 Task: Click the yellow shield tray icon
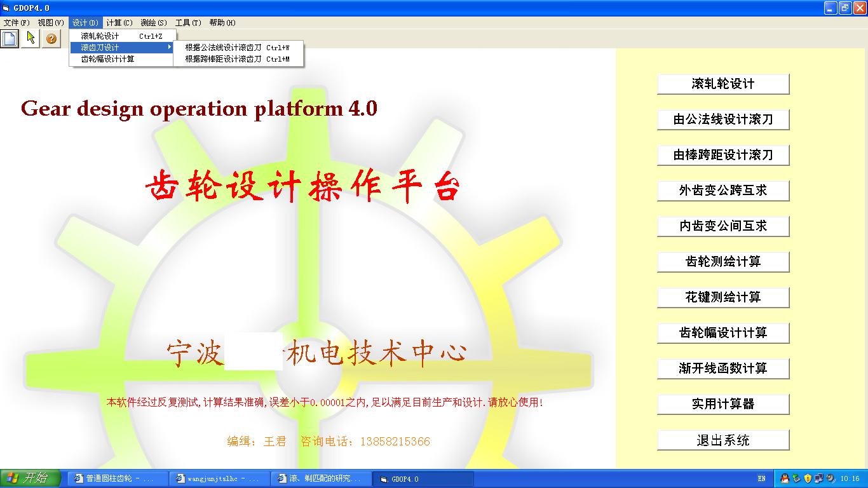click(x=808, y=478)
